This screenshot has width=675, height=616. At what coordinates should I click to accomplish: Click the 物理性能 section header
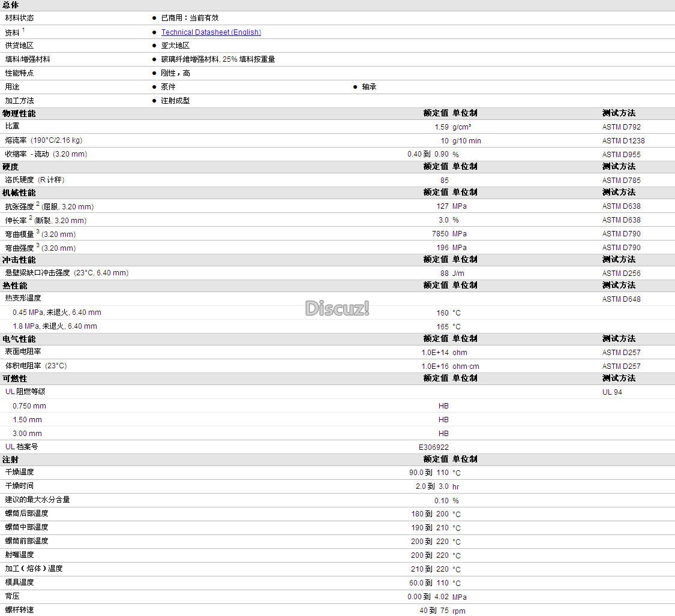click(x=19, y=113)
